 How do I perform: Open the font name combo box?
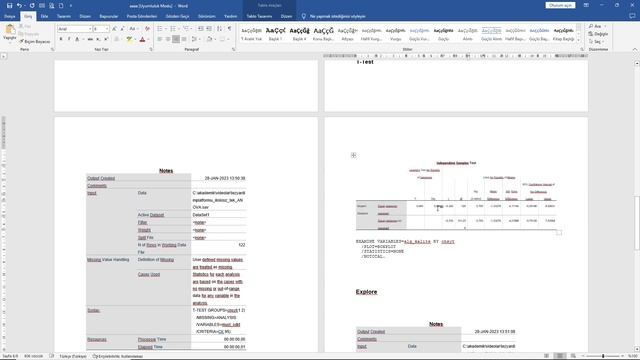[x=75, y=29]
